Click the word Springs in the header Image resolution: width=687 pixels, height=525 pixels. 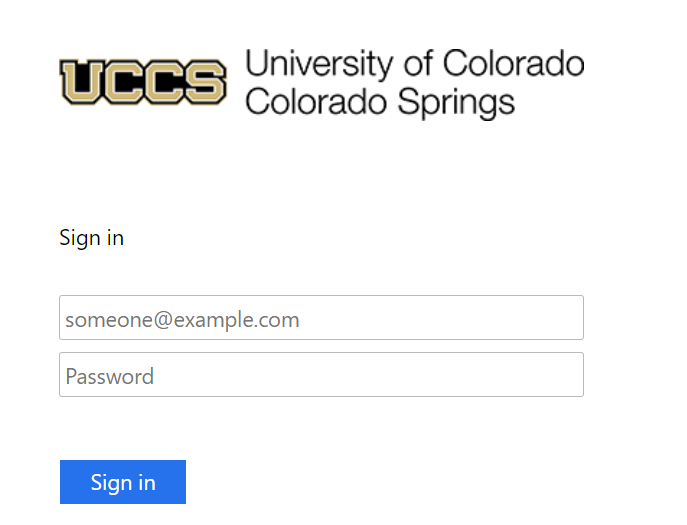click(456, 103)
